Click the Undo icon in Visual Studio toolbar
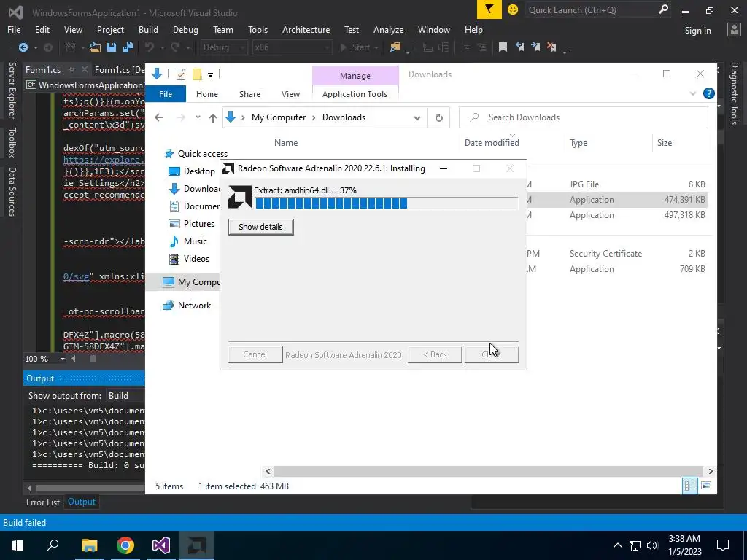Image resolution: width=747 pixels, height=560 pixels. tap(150, 47)
